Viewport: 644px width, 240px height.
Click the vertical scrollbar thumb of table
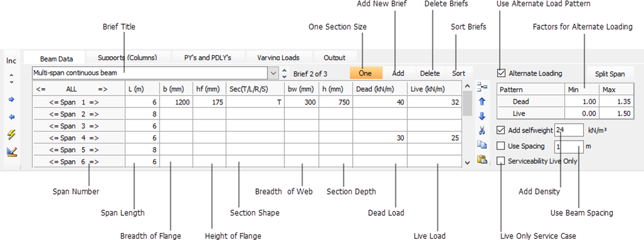467,103
